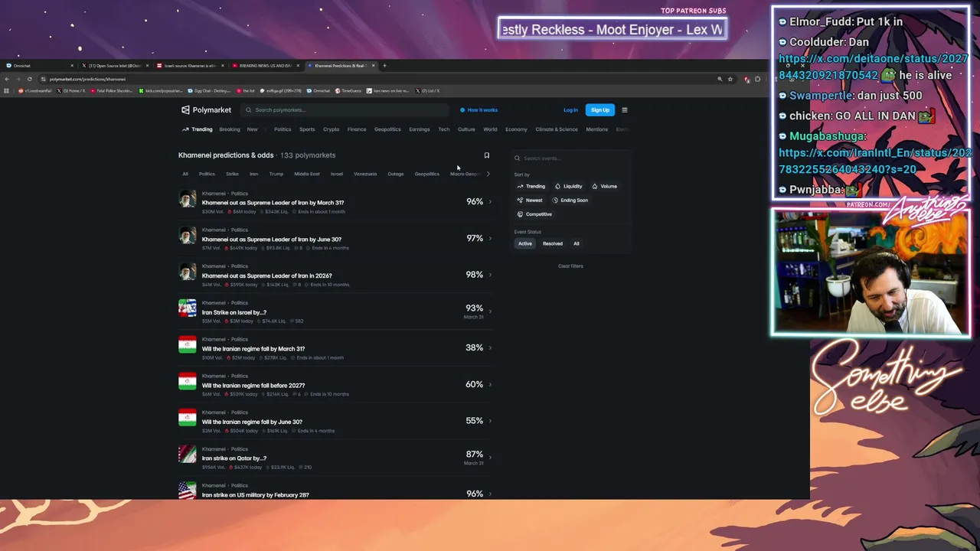Open a new browser tab with plus

(385, 66)
